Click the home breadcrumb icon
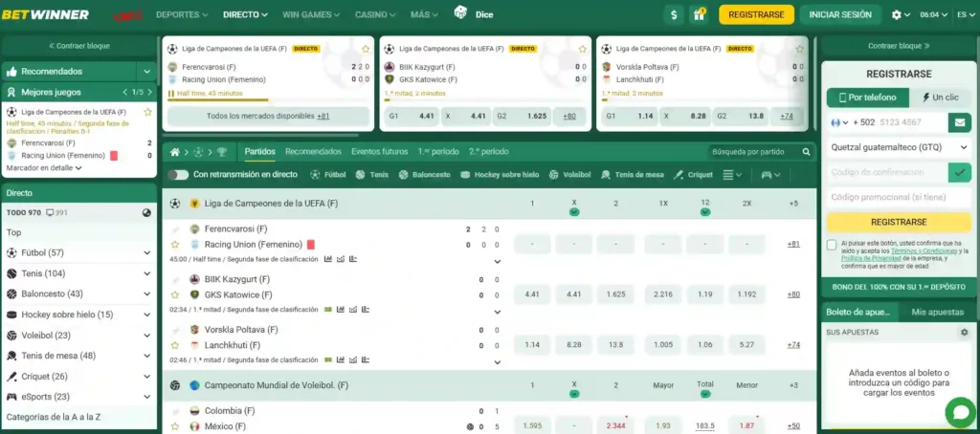 pyautogui.click(x=175, y=152)
